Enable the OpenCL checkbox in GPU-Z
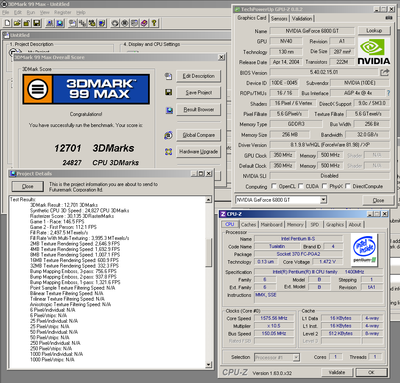This screenshot has width=400, height=383. point(274,186)
